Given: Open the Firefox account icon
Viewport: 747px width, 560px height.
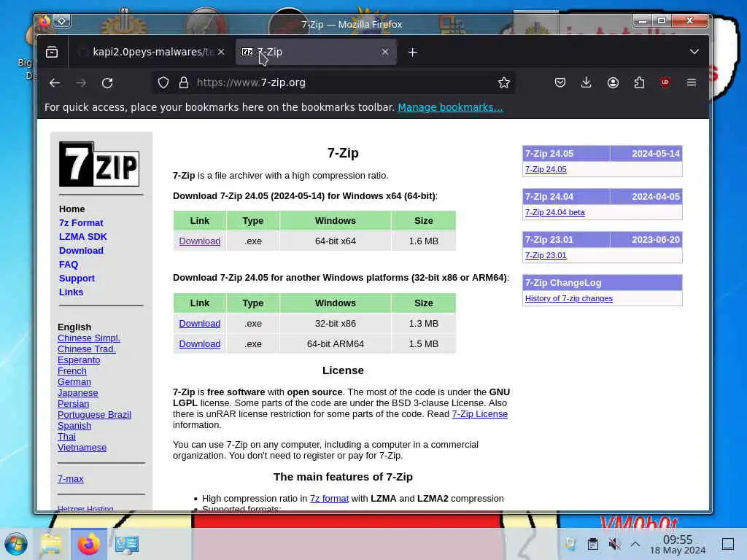Looking at the screenshot, I should [613, 83].
